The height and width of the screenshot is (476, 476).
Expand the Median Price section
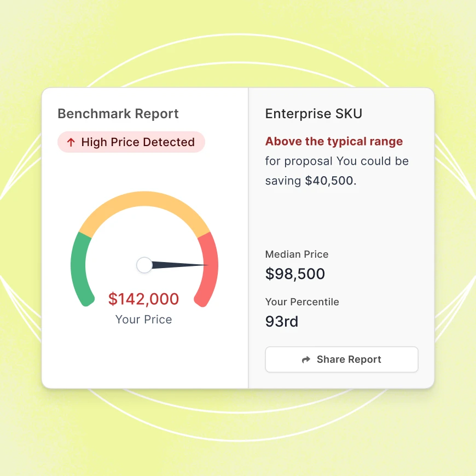[297, 254]
